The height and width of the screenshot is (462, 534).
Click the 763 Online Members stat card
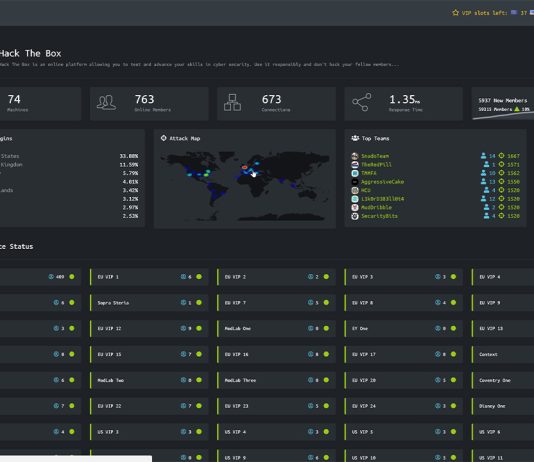149,103
